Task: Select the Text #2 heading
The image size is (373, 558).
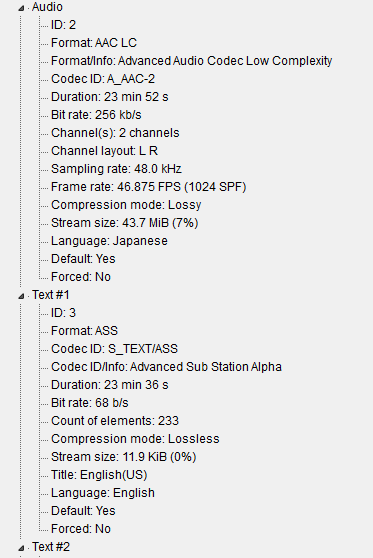Action: click(x=51, y=547)
